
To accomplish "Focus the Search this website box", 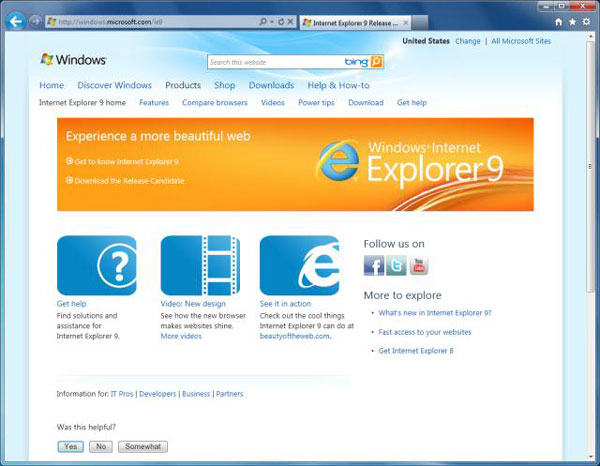I will (x=275, y=62).
